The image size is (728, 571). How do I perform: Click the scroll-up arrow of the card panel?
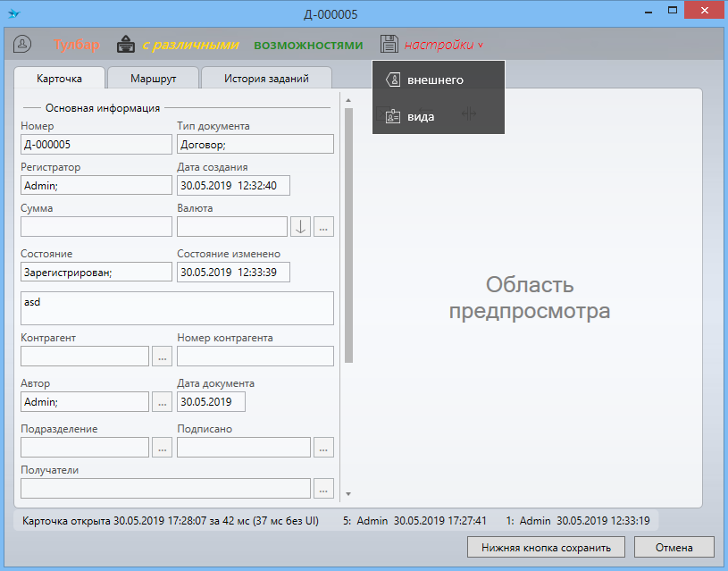point(348,100)
